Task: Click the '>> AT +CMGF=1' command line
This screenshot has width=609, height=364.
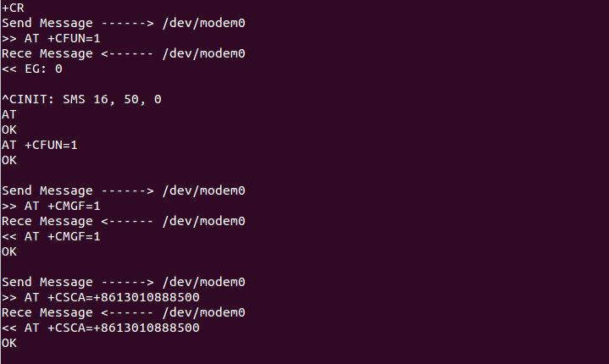Action: [x=51, y=206]
